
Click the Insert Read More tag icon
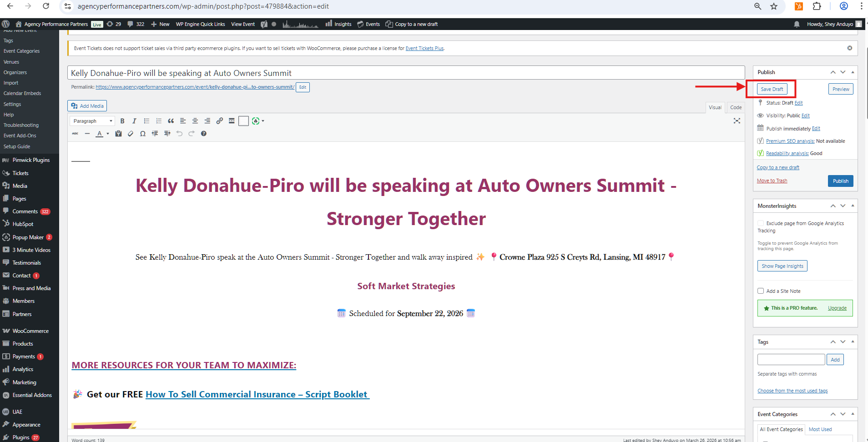pos(232,121)
